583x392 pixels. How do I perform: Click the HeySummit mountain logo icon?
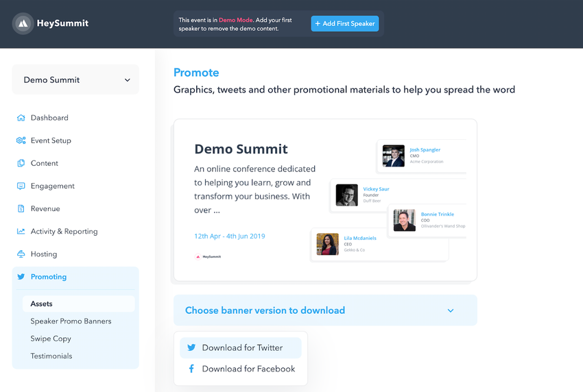tap(23, 23)
